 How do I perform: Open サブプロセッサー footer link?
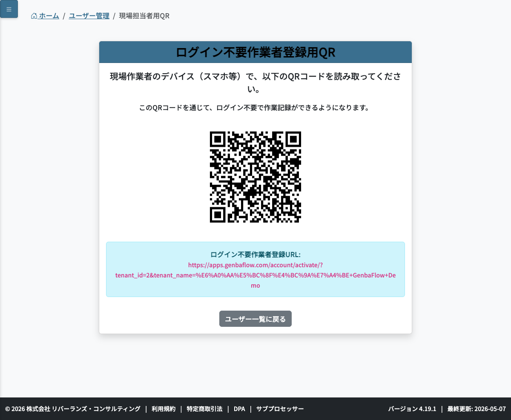280,409
